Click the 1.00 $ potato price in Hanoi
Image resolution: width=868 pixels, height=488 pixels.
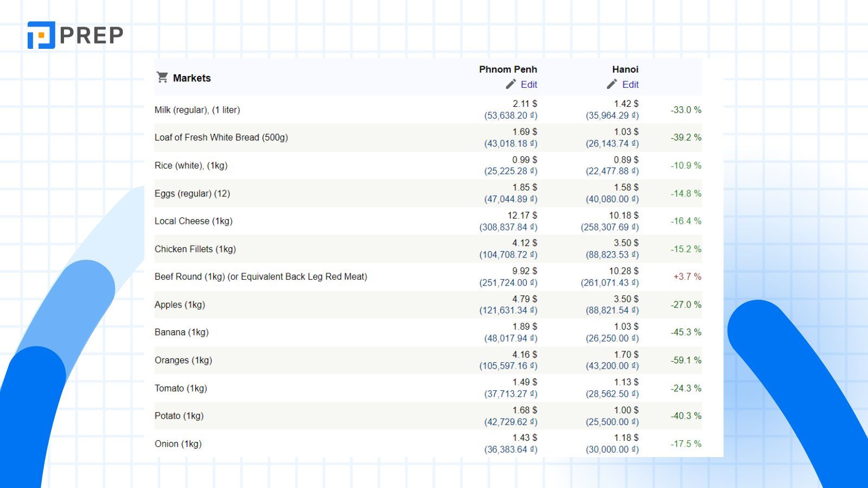coord(626,410)
